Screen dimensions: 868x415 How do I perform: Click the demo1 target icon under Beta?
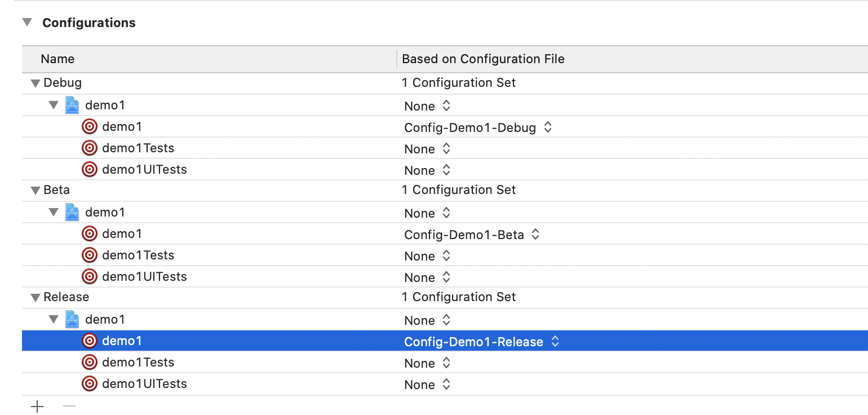click(90, 233)
